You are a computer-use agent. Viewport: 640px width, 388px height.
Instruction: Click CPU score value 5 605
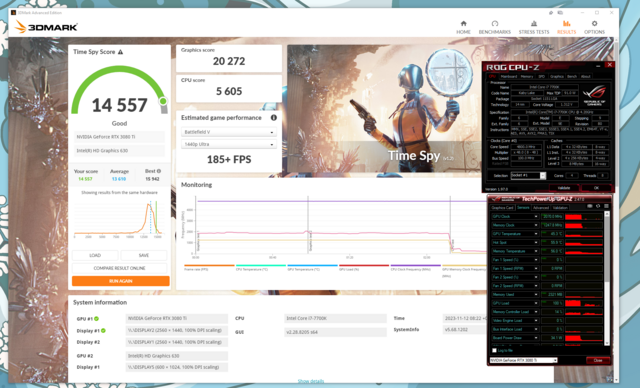[229, 91]
